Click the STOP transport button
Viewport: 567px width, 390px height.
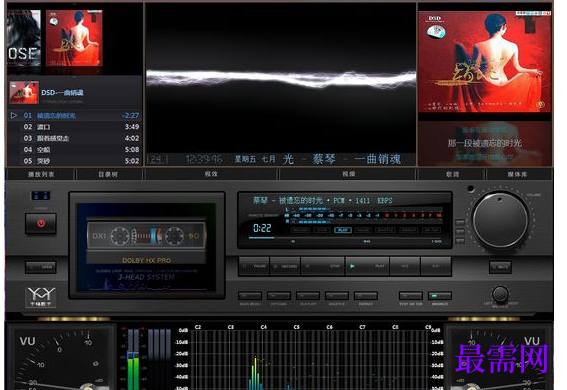click(323, 266)
